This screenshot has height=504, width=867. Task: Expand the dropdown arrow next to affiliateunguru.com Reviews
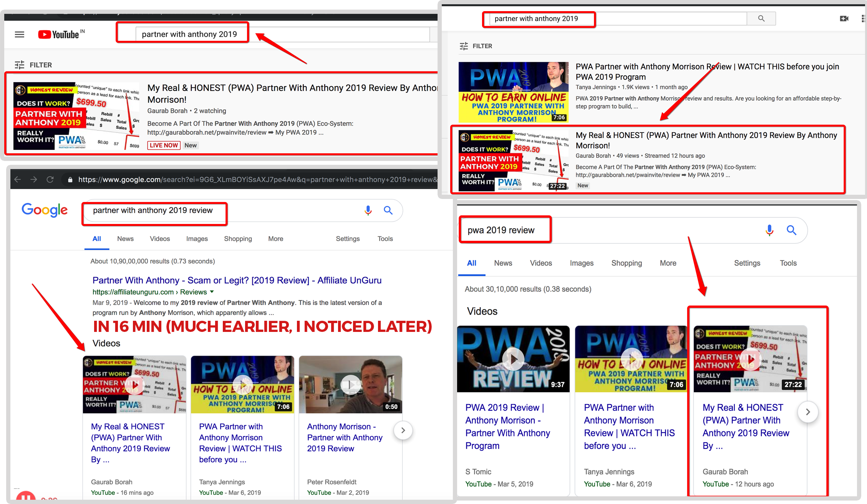tap(212, 292)
